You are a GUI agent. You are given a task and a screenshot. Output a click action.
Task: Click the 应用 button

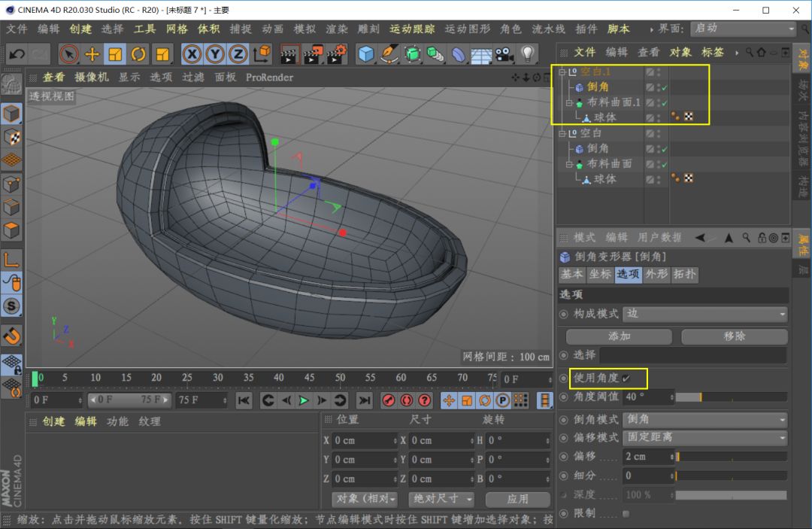pyautogui.click(x=517, y=499)
